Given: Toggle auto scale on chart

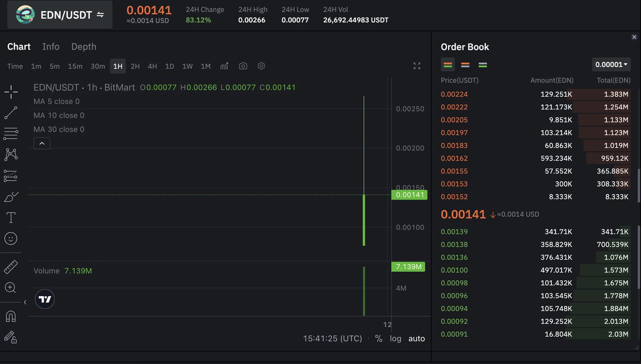Looking at the screenshot, I should [417, 338].
